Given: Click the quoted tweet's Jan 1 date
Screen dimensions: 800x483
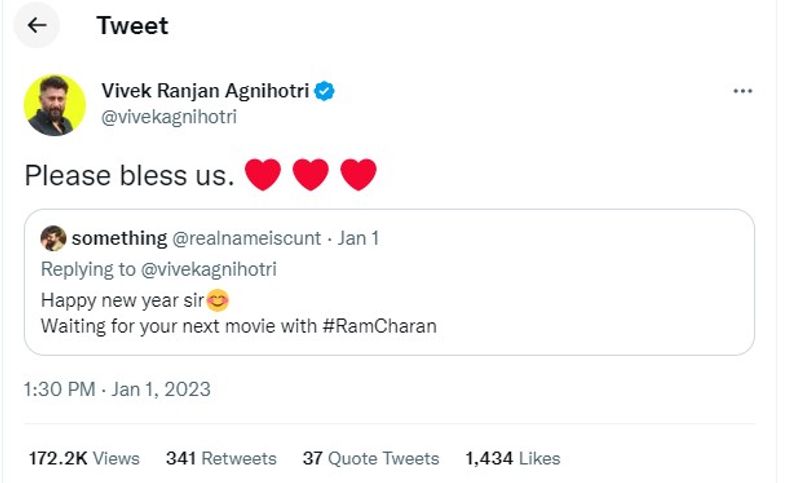Looking at the screenshot, I should (358, 238).
